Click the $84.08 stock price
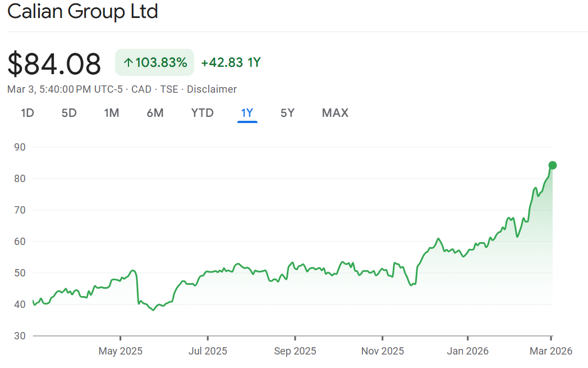 (x=54, y=63)
